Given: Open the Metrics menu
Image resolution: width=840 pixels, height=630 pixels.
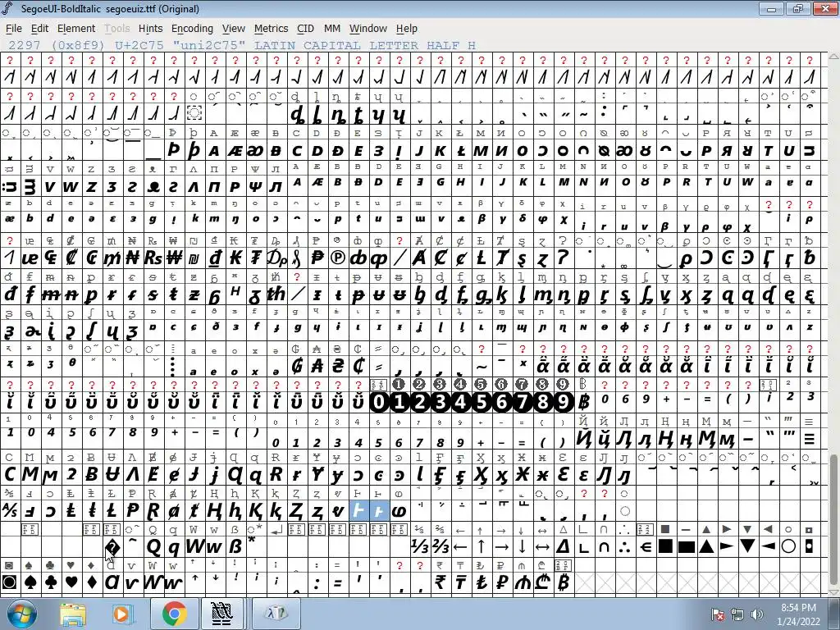Looking at the screenshot, I should (271, 29).
